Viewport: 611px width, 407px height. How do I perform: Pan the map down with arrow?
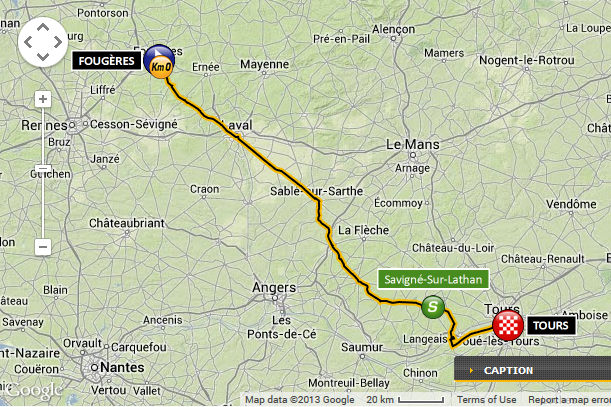(43, 57)
